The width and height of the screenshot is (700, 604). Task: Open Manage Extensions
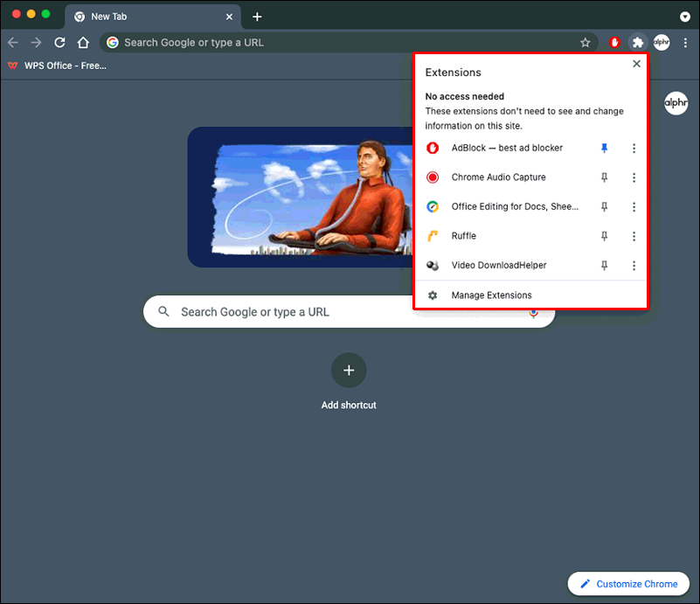coord(530,295)
